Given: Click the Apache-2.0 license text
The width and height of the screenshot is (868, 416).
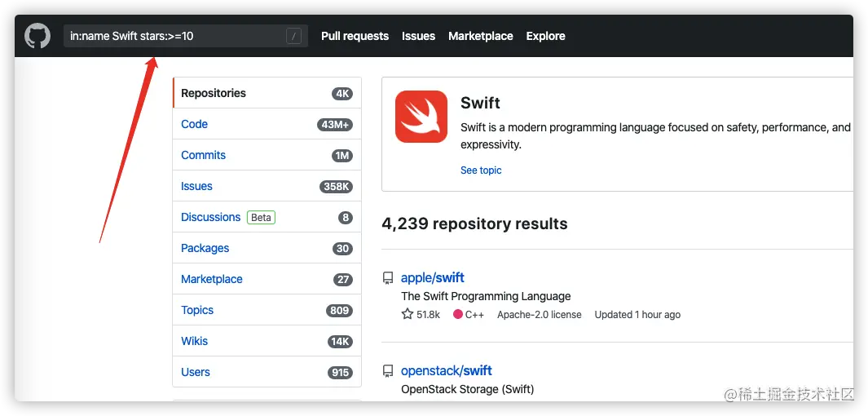Looking at the screenshot, I should [540, 315].
